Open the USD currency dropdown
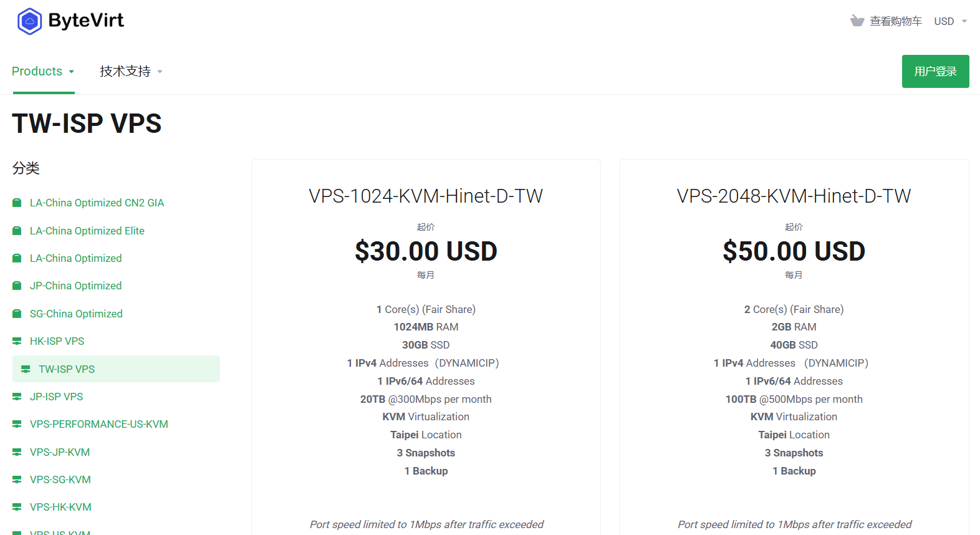 pos(949,21)
